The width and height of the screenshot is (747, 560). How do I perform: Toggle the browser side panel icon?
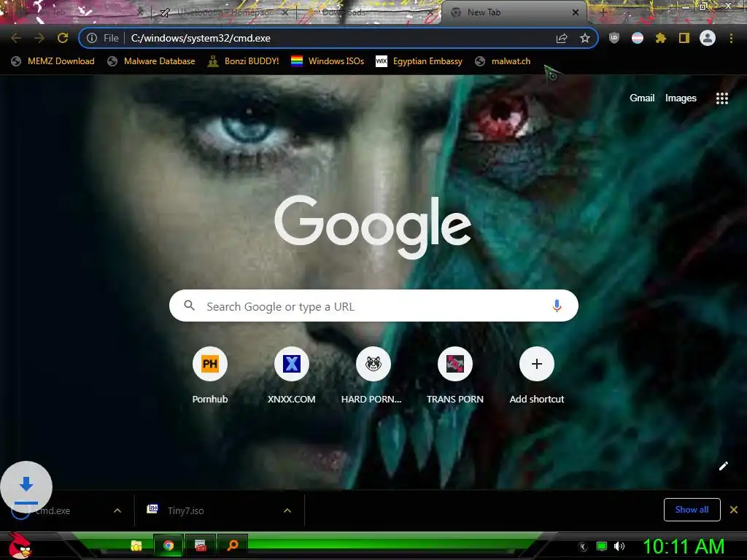point(684,38)
